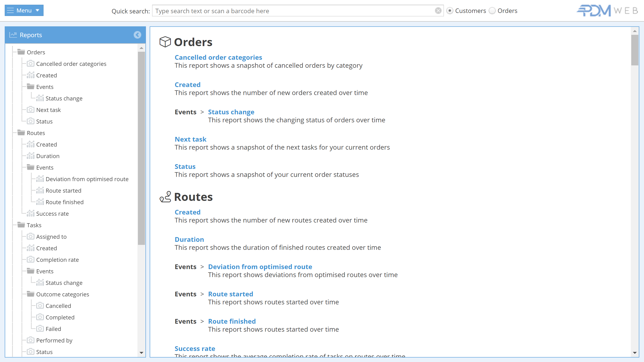
Task: Open the Route finished report link
Action: (232, 321)
